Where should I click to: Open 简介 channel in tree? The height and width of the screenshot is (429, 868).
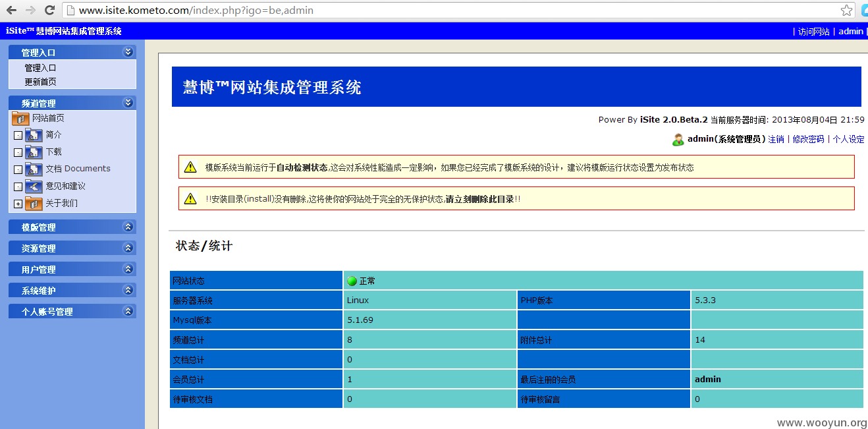pyautogui.click(x=53, y=135)
